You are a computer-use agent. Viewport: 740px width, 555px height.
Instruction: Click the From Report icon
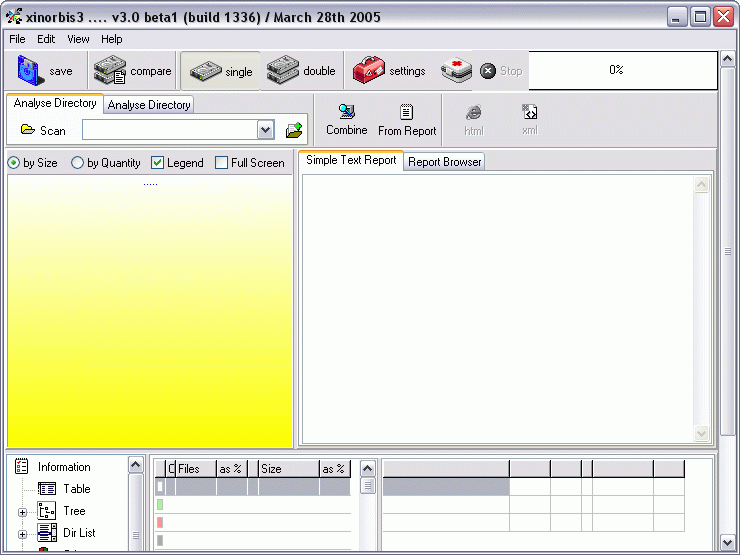coord(406,112)
